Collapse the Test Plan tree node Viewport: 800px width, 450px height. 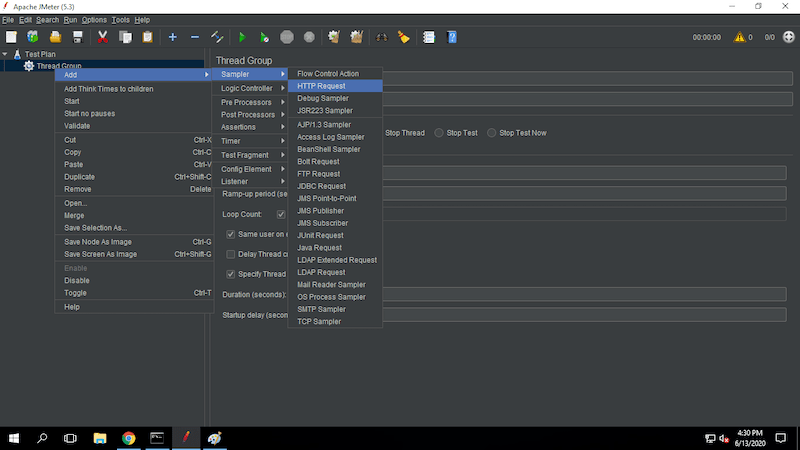pyautogui.click(x=5, y=54)
